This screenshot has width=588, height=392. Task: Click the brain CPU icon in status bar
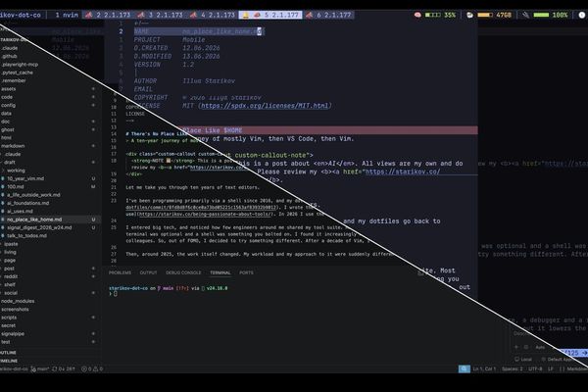point(417,15)
